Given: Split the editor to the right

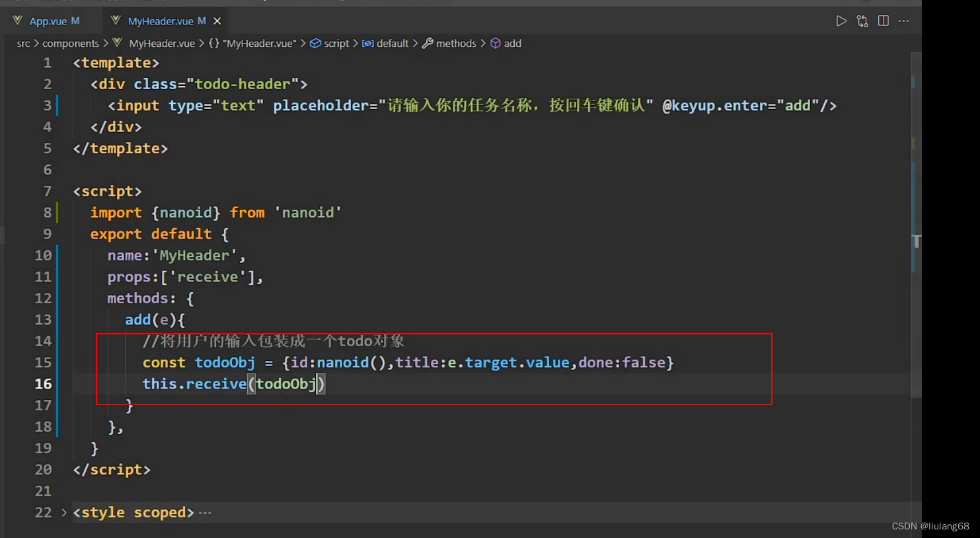Looking at the screenshot, I should [884, 21].
